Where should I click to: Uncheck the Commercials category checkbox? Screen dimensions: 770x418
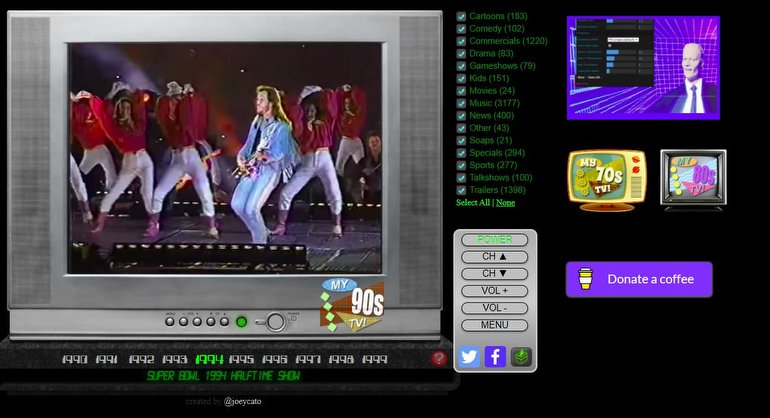tap(462, 41)
